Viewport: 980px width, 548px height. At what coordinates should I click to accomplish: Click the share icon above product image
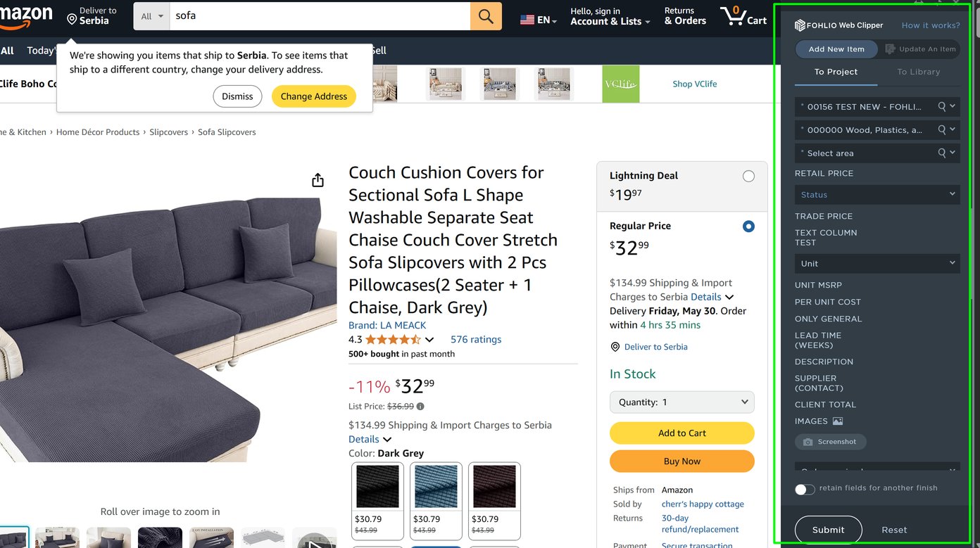[318, 180]
